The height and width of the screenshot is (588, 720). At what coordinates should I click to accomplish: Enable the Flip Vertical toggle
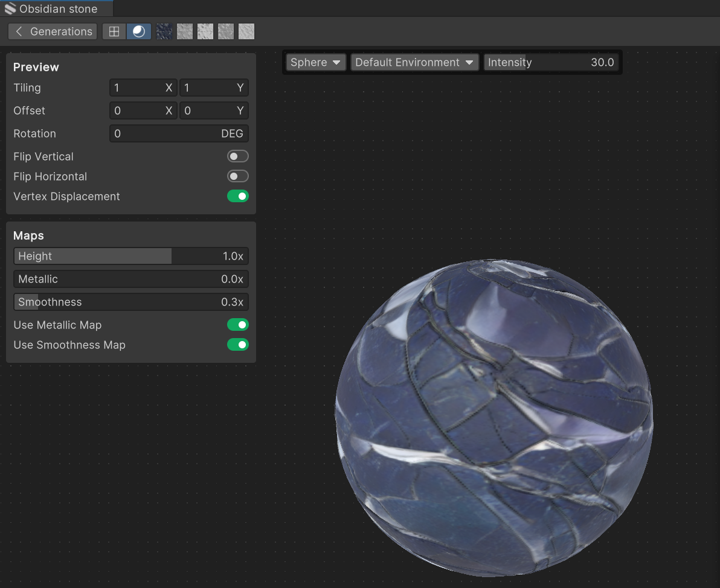237,157
